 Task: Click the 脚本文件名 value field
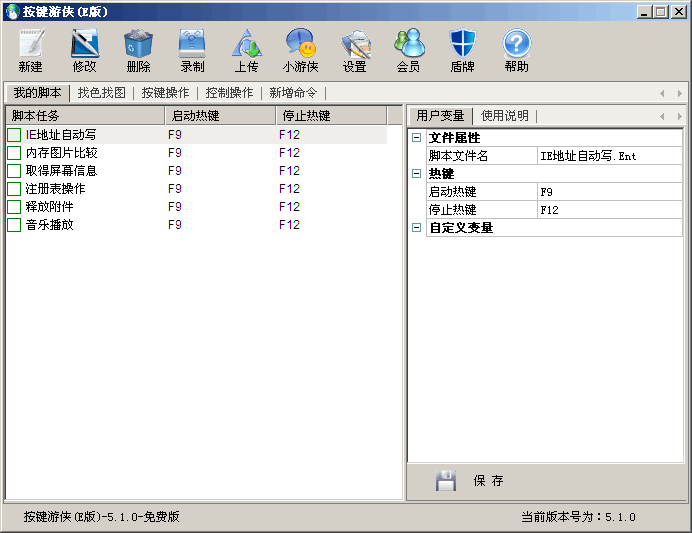[x=610, y=156]
